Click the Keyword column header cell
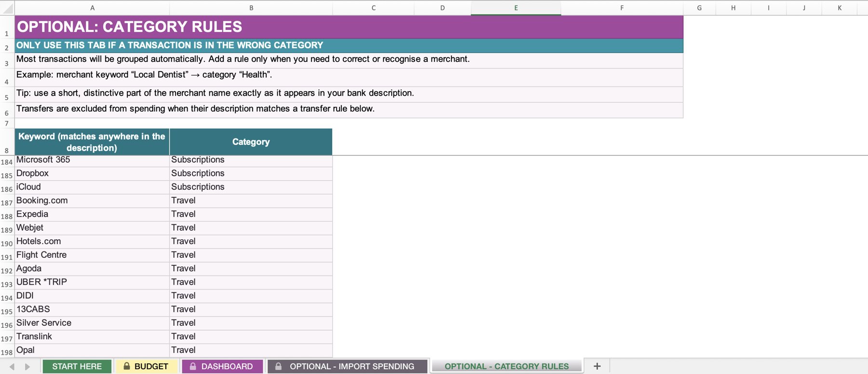The image size is (868, 374). pyautogui.click(x=92, y=142)
